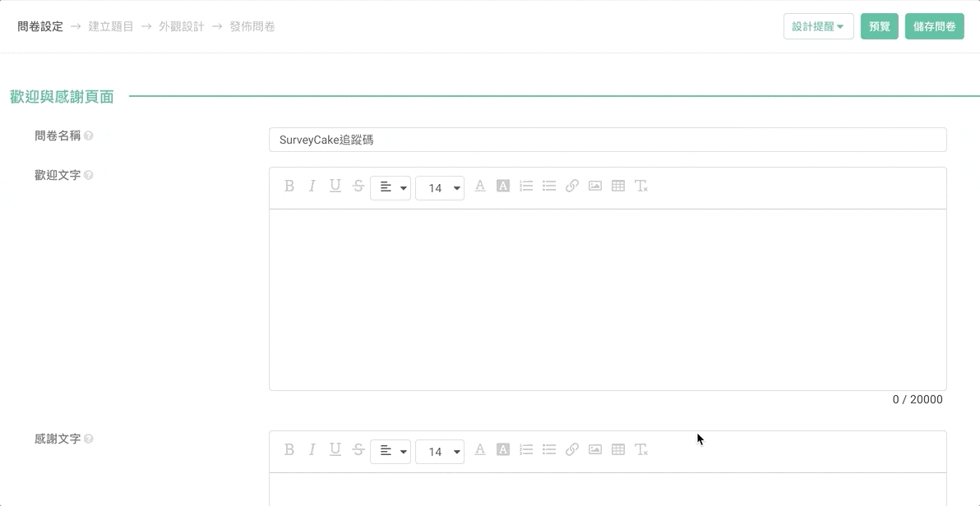Toggle italic in the 感謝文字 toolbar
This screenshot has height=506, width=980.
tap(312, 449)
